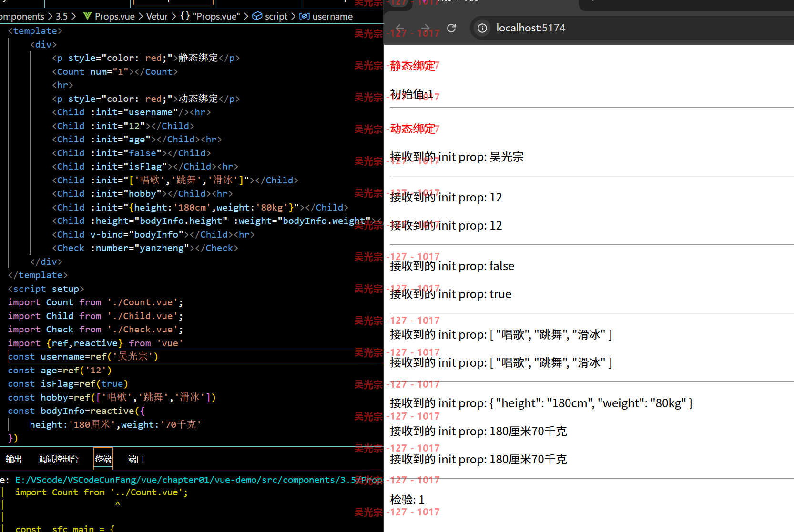Click the 动态绑定 heading in the browser
Viewport: 794px width, 532px height.
click(413, 129)
